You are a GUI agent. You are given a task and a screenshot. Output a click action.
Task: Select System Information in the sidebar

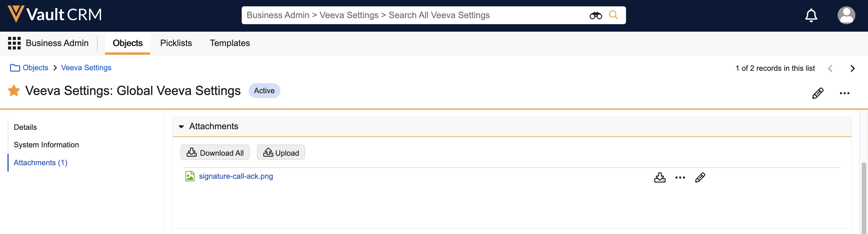tap(46, 145)
